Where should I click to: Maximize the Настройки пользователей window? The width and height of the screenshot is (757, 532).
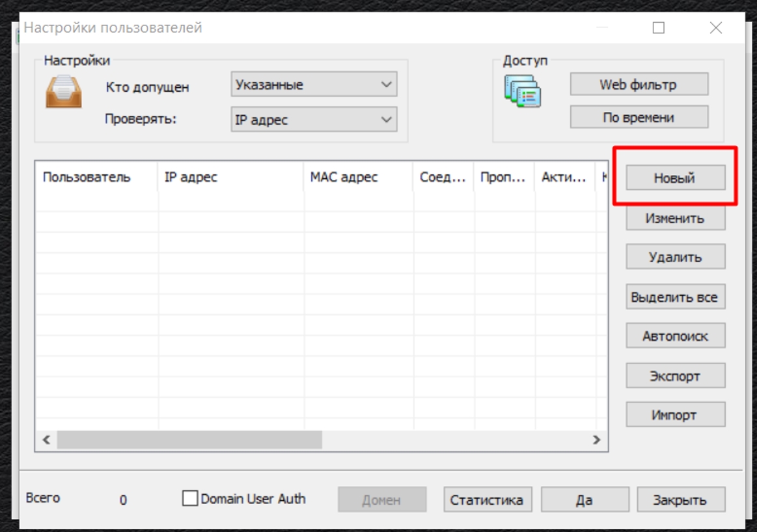pyautogui.click(x=659, y=28)
